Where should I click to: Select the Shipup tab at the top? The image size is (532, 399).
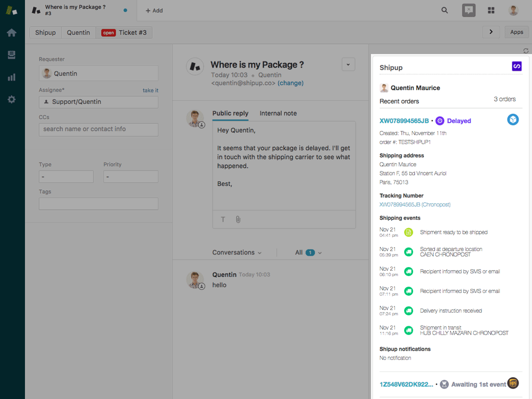pos(45,32)
